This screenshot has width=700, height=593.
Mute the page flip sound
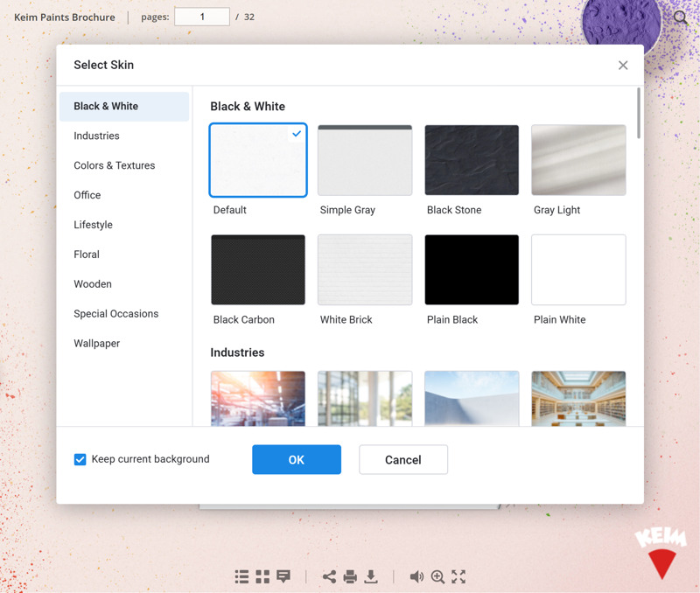point(416,576)
